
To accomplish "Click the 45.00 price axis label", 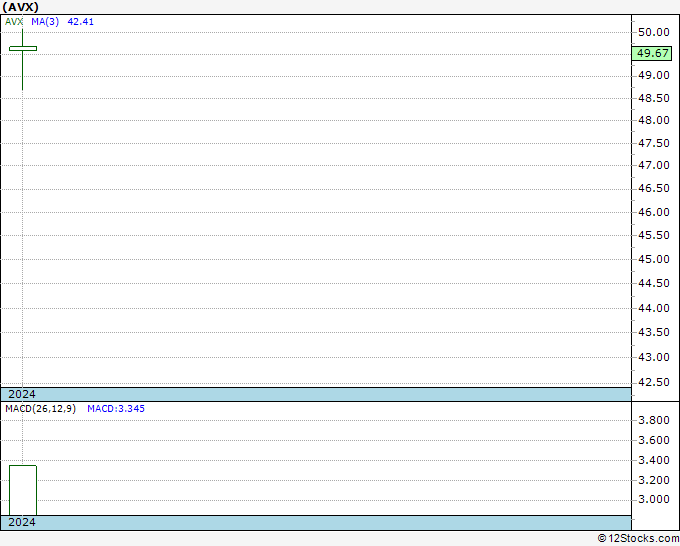I will 654,259.
